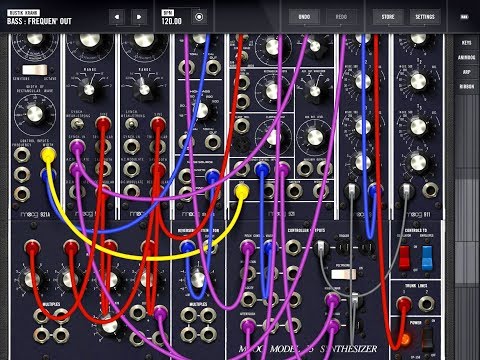
Task: Flip the Semitone/Octave white rocker switch
Action: coord(35,70)
